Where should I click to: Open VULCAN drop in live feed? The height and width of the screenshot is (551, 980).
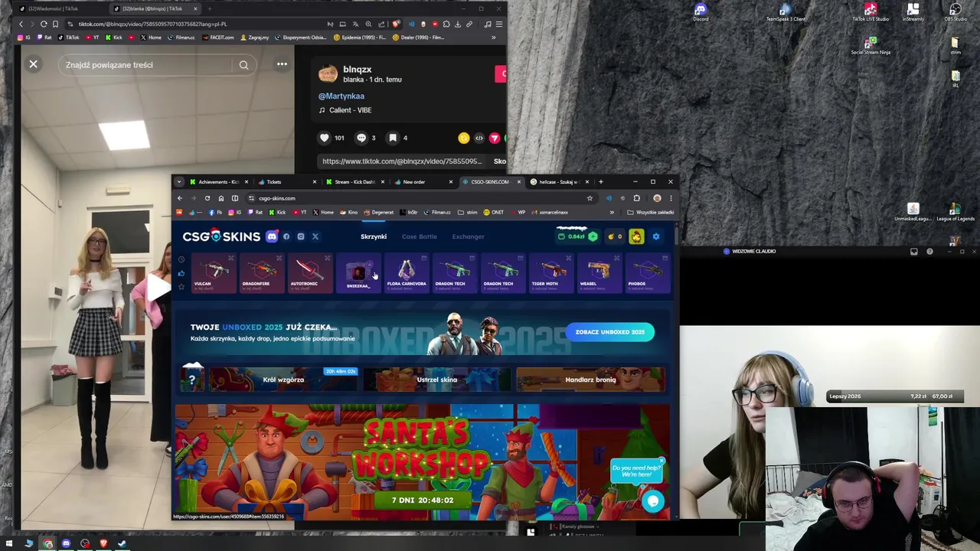click(x=214, y=273)
